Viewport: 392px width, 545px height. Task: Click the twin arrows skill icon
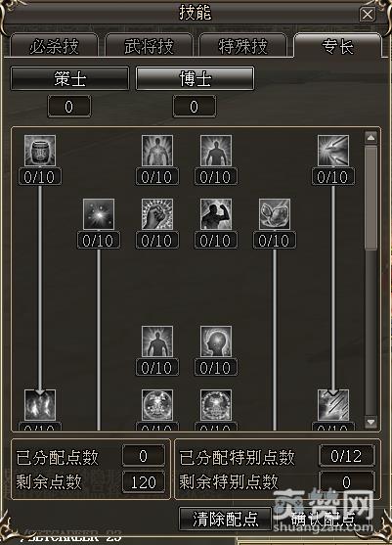coord(333,151)
